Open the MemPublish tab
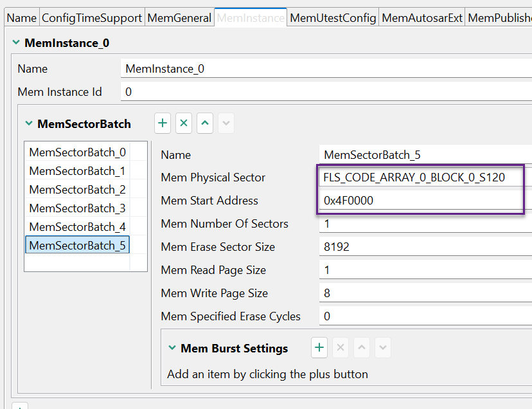The image size is (532, 409). (499, 17)
